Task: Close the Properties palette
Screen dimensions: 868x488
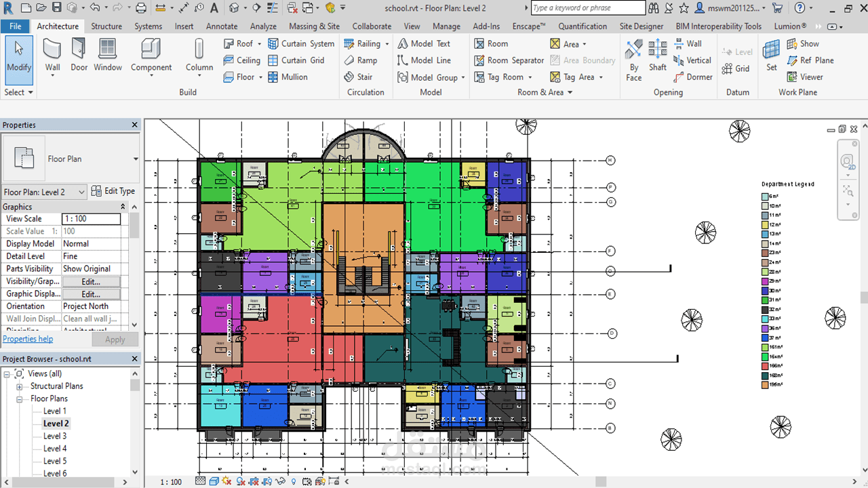Action: [134, 125]
